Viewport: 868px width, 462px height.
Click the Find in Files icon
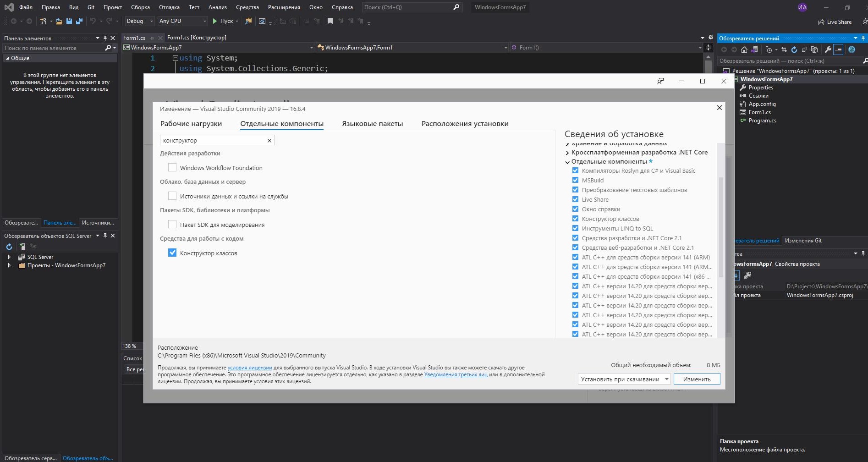pyautogui.click(x=248, y=21)
